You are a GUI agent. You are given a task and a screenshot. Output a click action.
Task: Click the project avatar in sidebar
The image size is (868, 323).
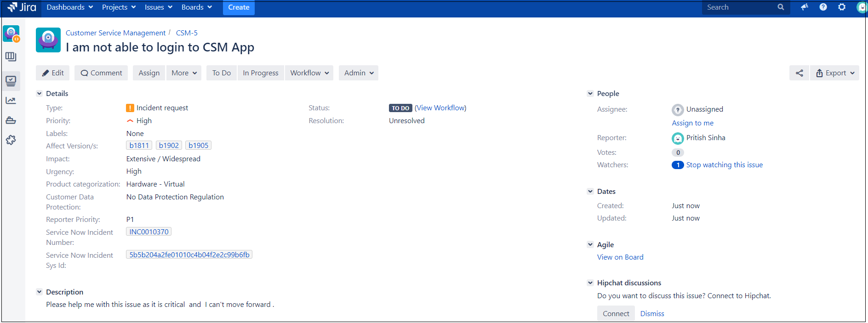click(11, 34)
